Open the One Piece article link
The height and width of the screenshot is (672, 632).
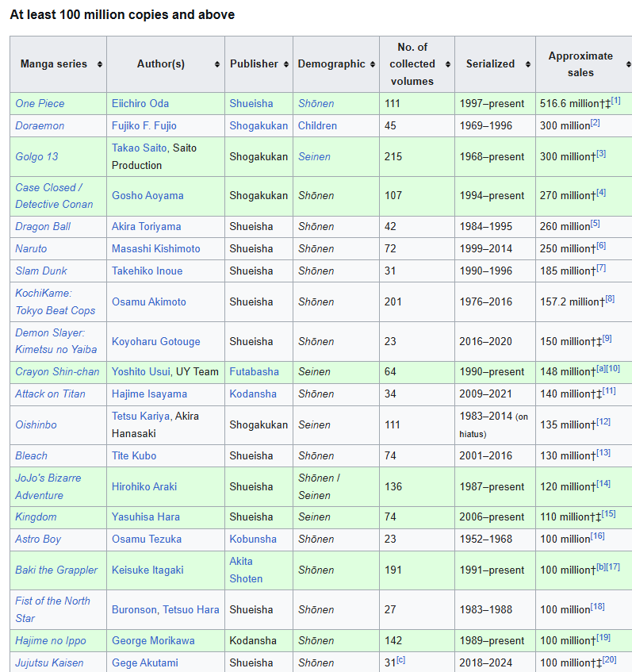[x=40, y=104]
